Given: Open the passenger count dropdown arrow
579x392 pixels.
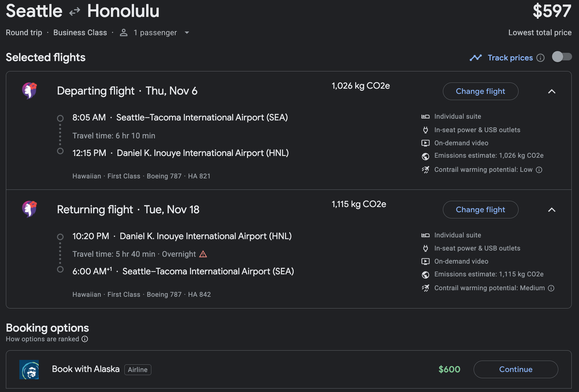Looking at the screenshot, I should click(187, 32).
